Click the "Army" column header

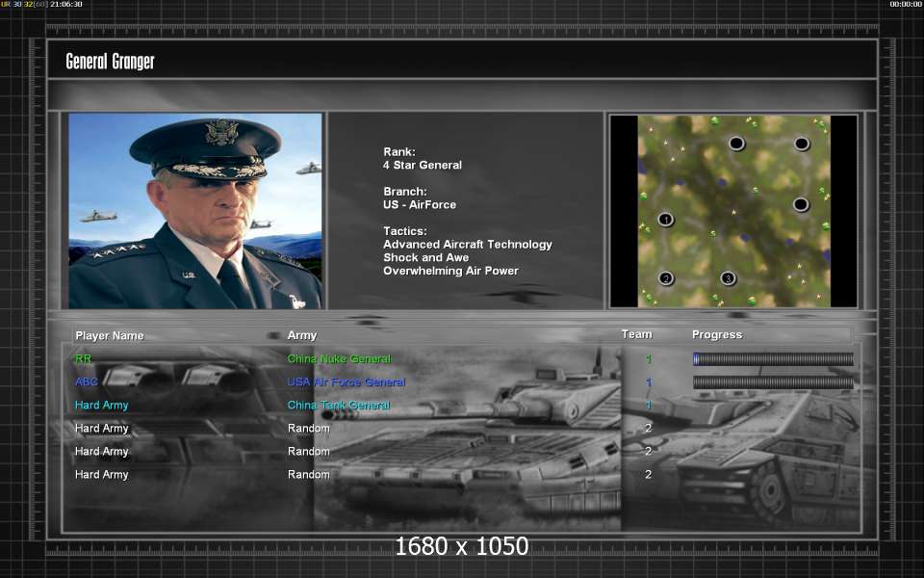[x=302, y=335]
